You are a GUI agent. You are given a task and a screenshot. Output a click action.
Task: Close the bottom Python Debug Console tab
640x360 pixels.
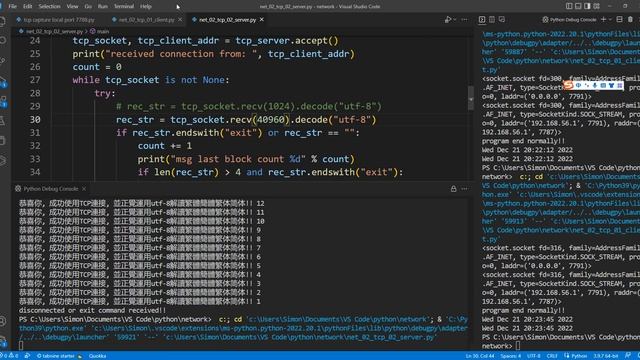click(84, 189)
